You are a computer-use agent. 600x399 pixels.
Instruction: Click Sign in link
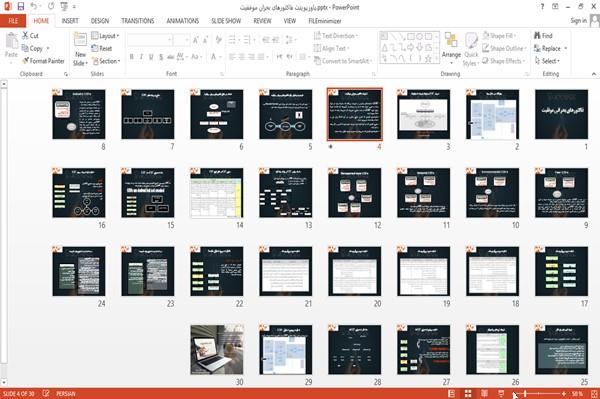(578, 21)
